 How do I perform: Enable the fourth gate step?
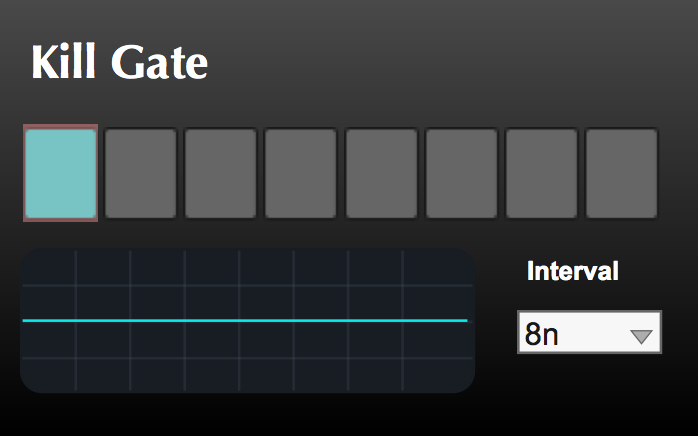[300, 173]
